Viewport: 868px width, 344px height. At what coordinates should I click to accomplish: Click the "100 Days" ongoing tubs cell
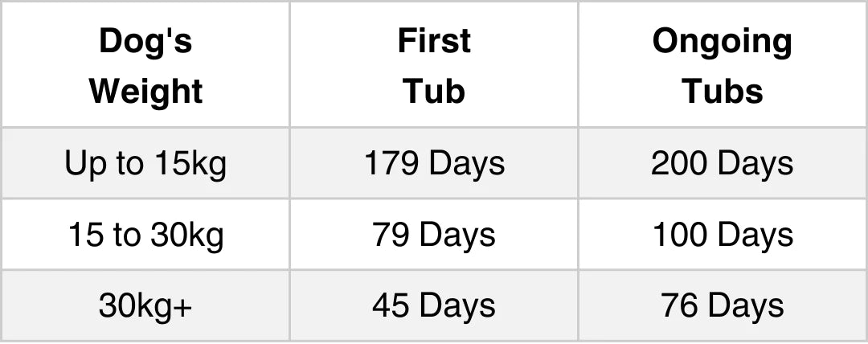tap(722, 235)
